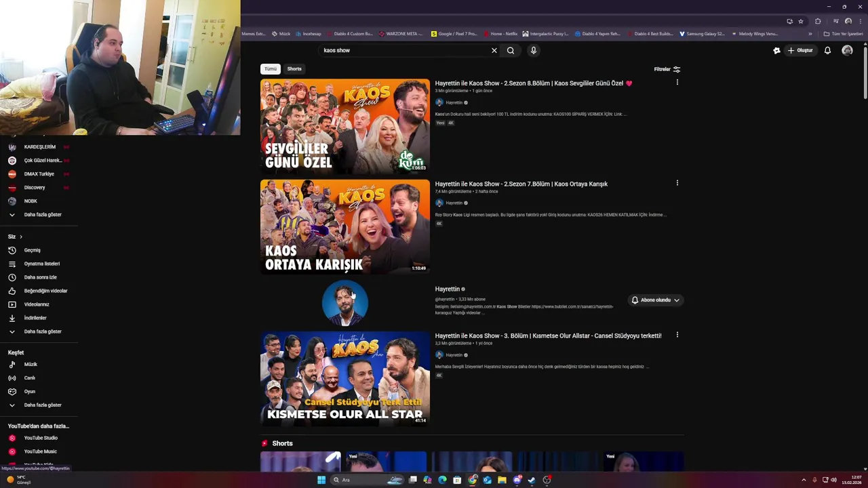Open Hayrettin channel profile picture
Screen dimensions: 868x488
click(345, 303)
